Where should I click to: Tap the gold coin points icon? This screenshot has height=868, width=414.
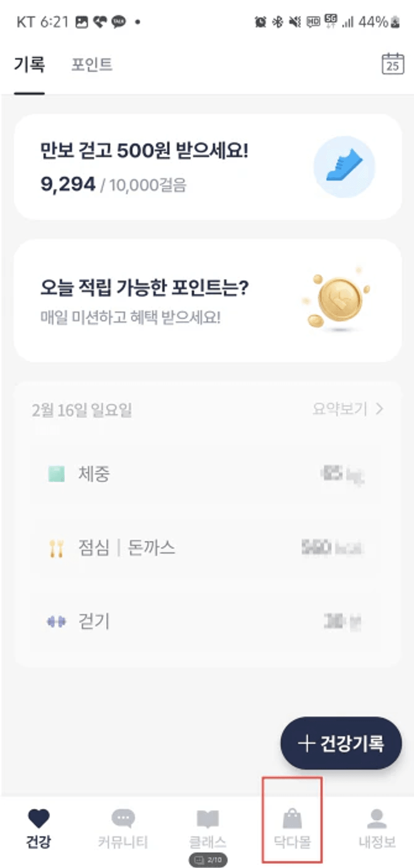(338, 301)
